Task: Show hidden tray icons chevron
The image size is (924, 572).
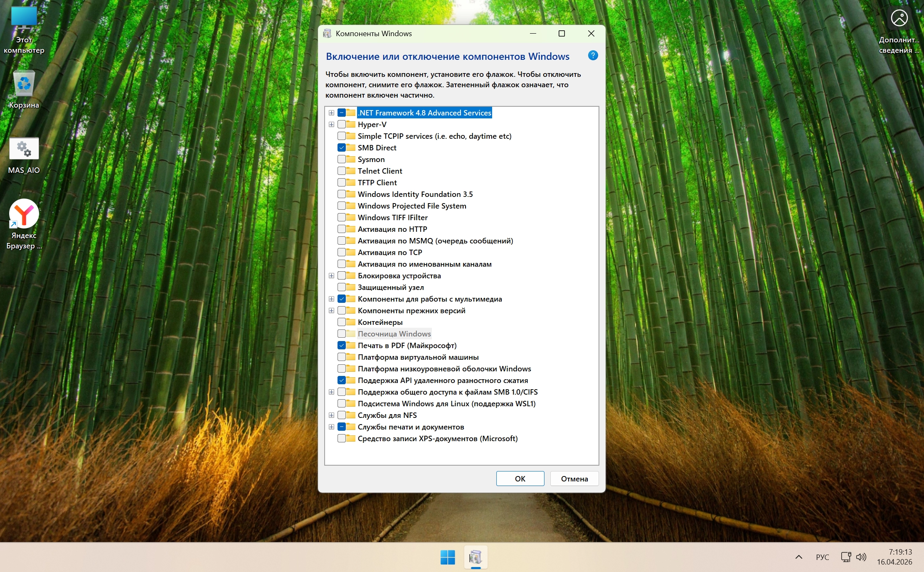Action: pyautogui.click(x=798, y=557)
